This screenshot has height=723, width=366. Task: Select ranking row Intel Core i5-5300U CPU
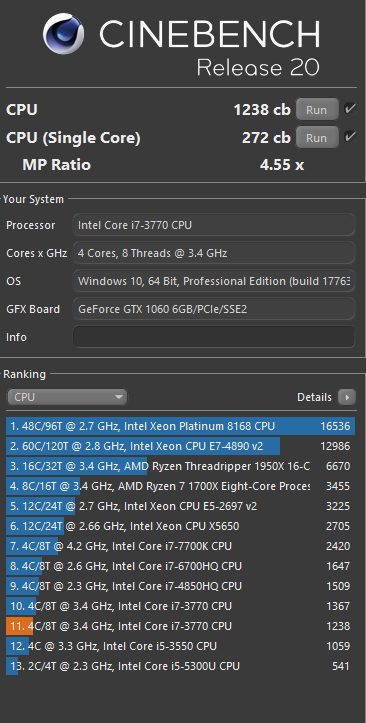tap(180, 666)
